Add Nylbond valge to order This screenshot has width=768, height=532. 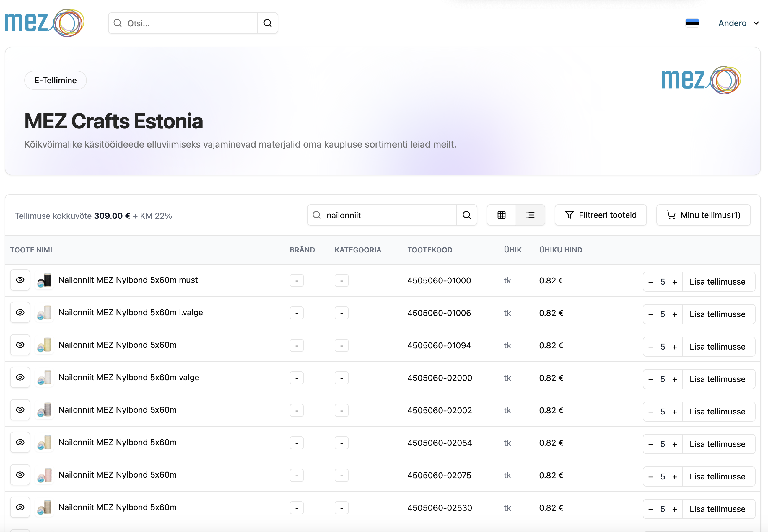[717, 379]
